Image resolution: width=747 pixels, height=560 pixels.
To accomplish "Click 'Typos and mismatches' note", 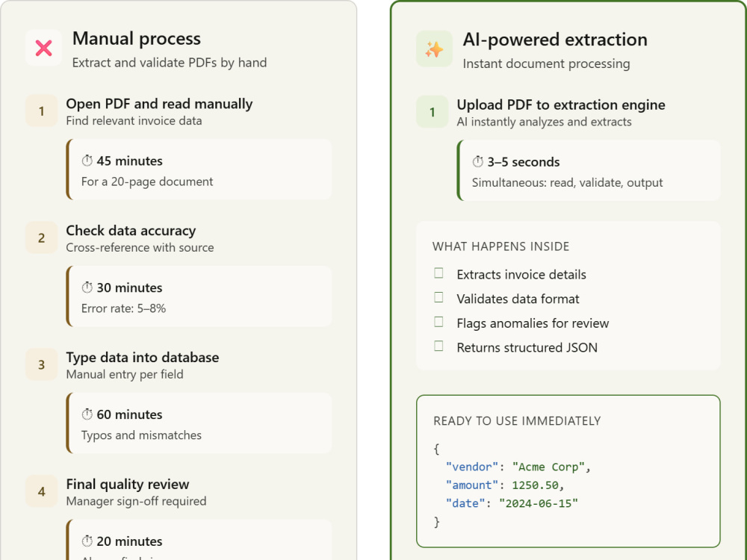I will coord(141,435).
